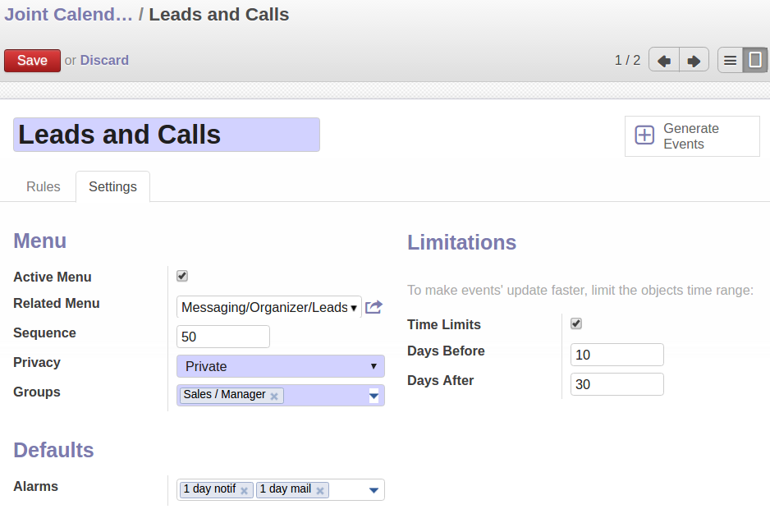This screenshot has height=532, width=770.
Task: Disable the Time Limits checkbox
Action: pyautogui.click(x=576, y=323)
